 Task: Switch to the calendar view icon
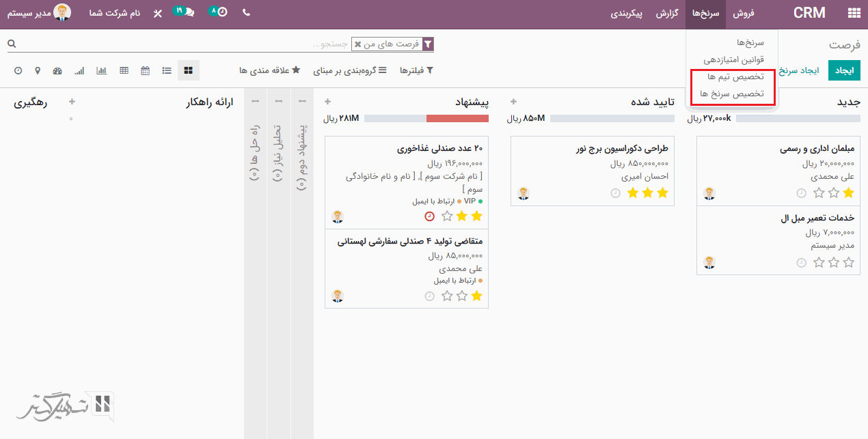145,70
